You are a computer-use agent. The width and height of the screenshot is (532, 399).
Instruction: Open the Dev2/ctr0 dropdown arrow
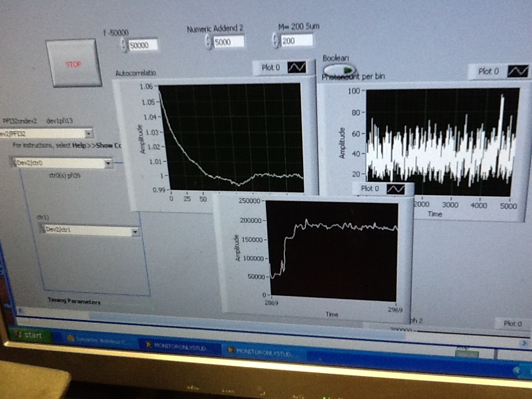pyautogui.click(x=109, y=163)
